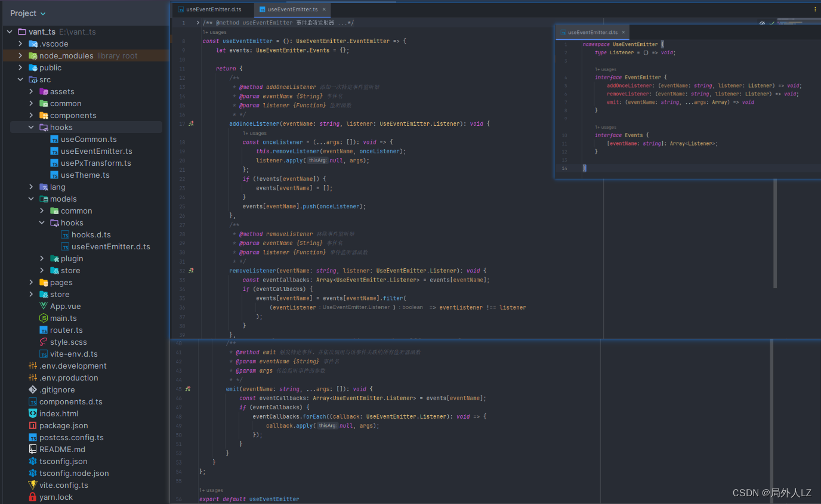Click the yarn.lock padlock icon
Image resolution: width=821 pixels, height=504 pixels.
[33, 497]
